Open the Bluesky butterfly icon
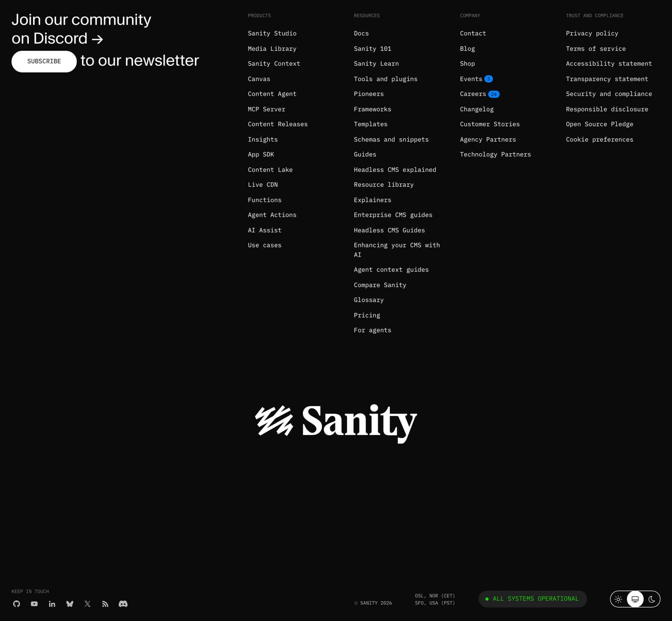This screenshot has width=672, height=621. point(70,604)
